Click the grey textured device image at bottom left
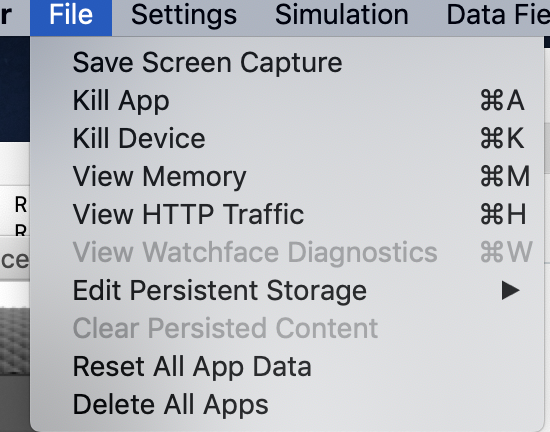The width and height of the screenshot is (550, 432). [15, 341]
